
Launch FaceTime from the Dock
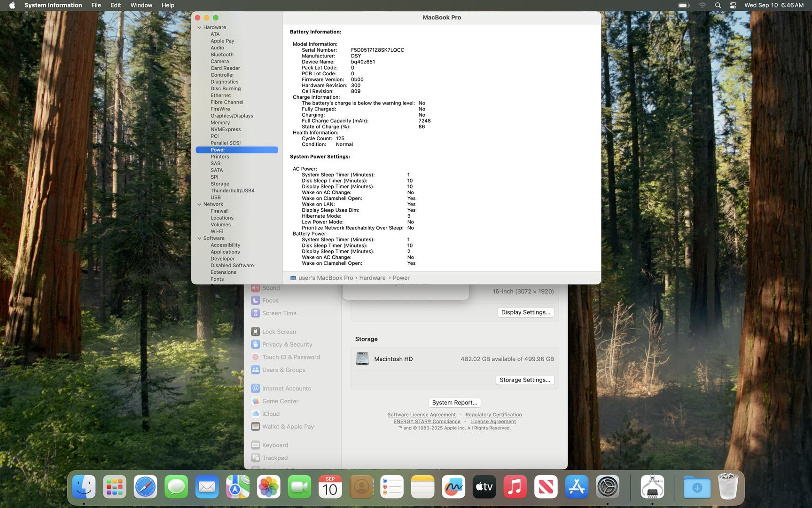(x=299, y=487)
